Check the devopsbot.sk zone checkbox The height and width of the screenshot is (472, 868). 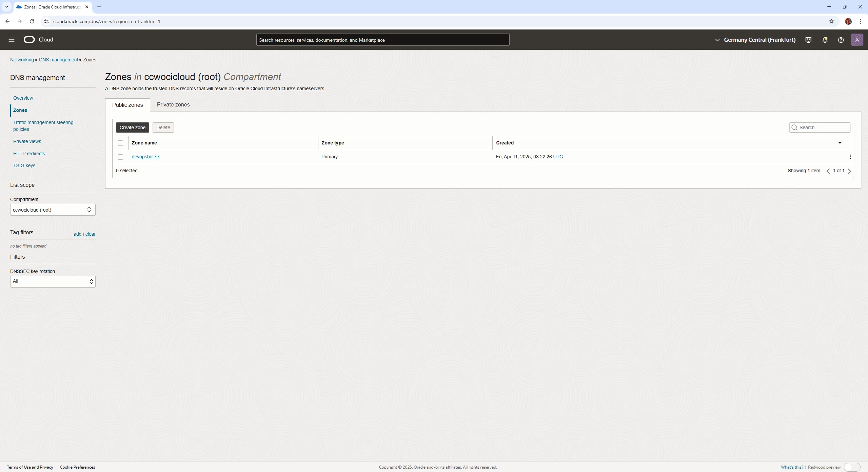pyautogui.click(x=120, y=157)
